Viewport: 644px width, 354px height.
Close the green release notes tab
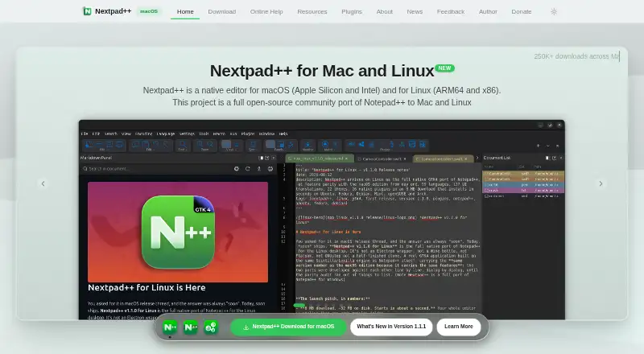pyautogui.click(x=346, y=158)
